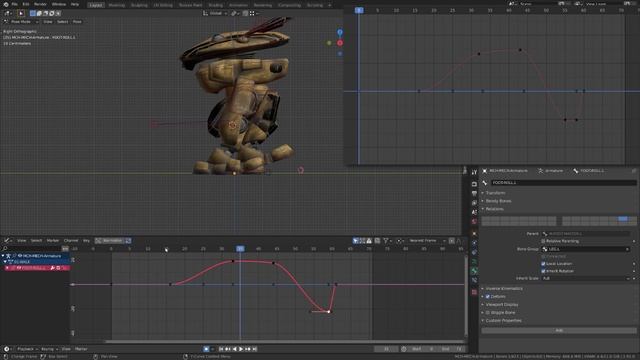Open the Bone Constraints properties tab
The height and width of the screenshot is (360, 640).
point(474,280)
